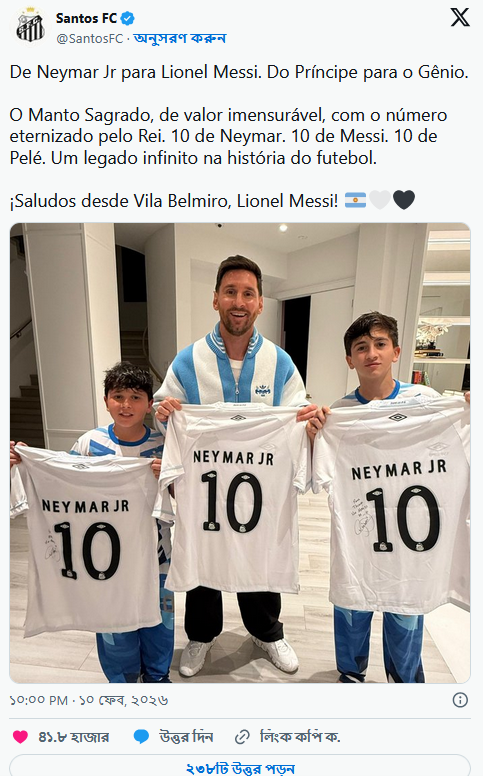Open the ২৩৮টি উত্তর পড়ুন replies button
The image size is (483, 776).
[x=240, y=765]
